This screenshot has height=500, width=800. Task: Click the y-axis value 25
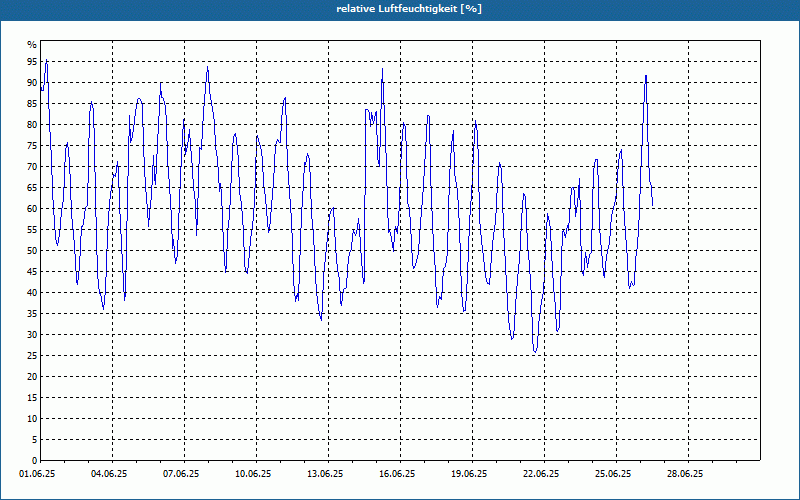32,356
